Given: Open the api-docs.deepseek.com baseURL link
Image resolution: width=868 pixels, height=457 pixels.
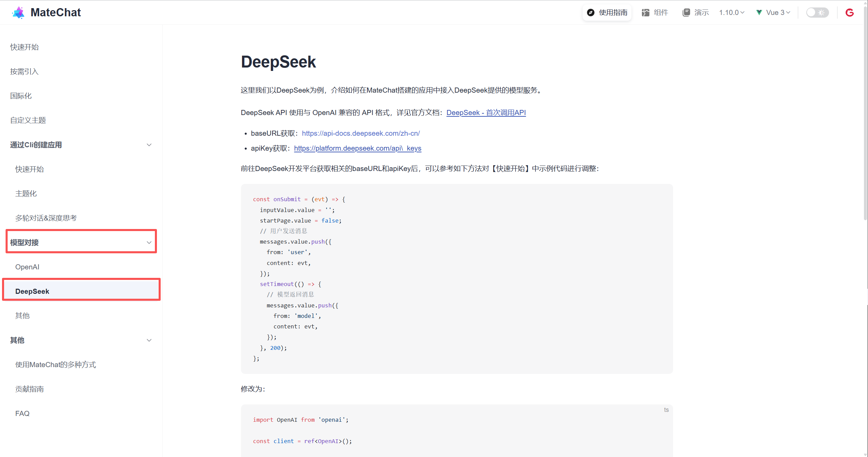Looking at the screenshot, I should [x=361, y=133].
